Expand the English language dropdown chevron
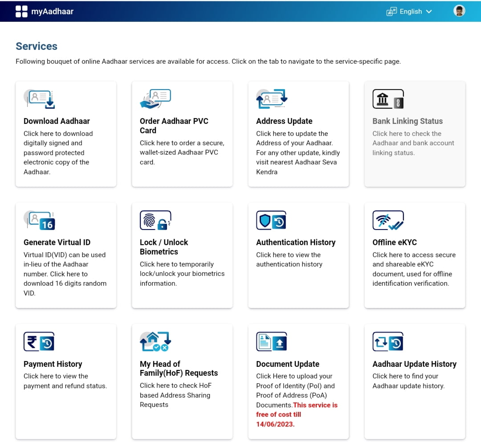 [429, 12]
